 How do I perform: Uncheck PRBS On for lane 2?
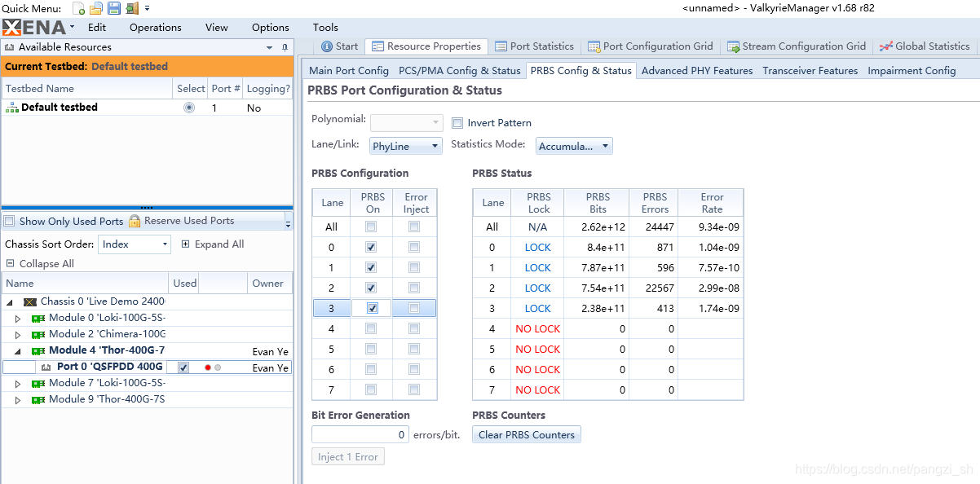tap(372, 288)
